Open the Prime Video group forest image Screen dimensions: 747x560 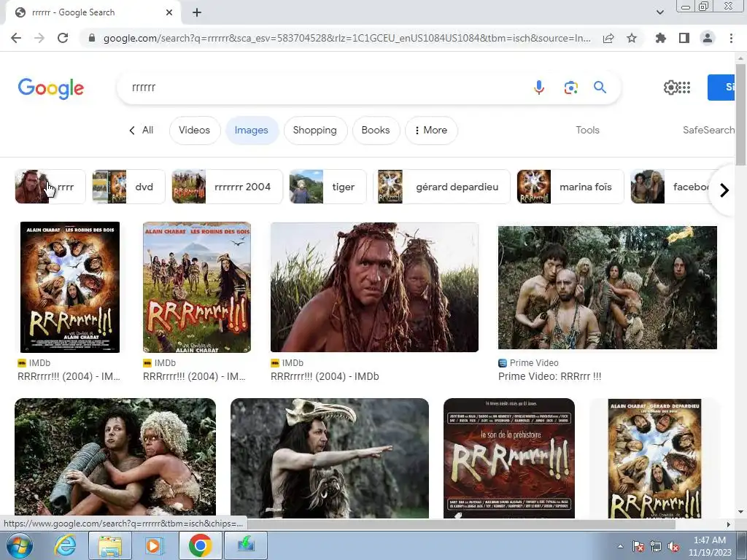(x=608, y=287)
